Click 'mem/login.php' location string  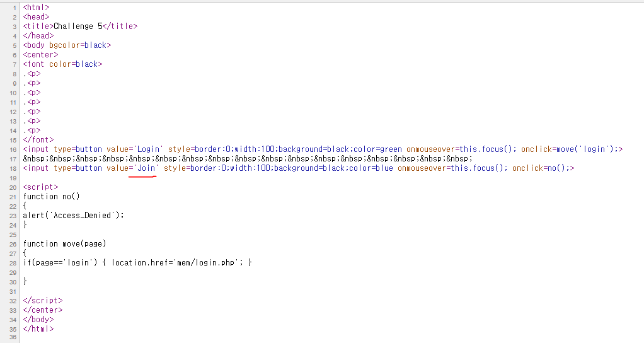tap(205, 262)
